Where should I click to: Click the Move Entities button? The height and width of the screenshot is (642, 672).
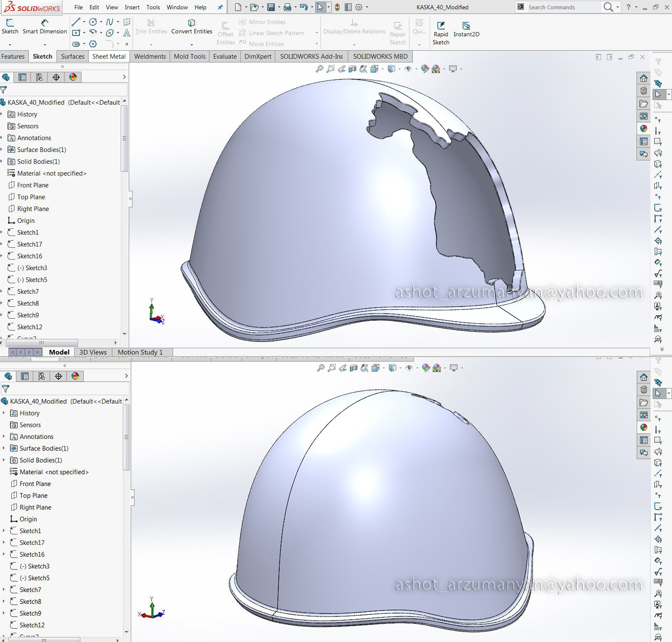262,44
